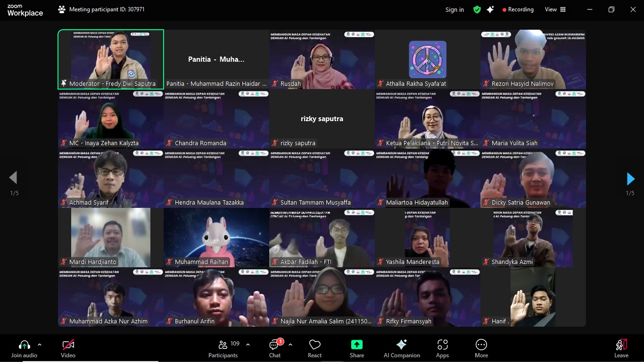644x362 pixels.
Task: Go to previous gallery page with left arrow
Action: pos(13,178)
